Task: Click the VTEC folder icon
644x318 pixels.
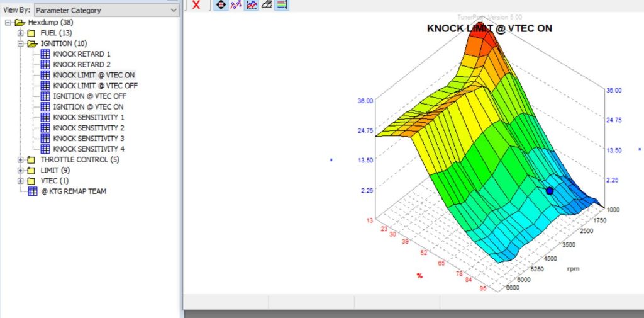Action: point(31,181)
